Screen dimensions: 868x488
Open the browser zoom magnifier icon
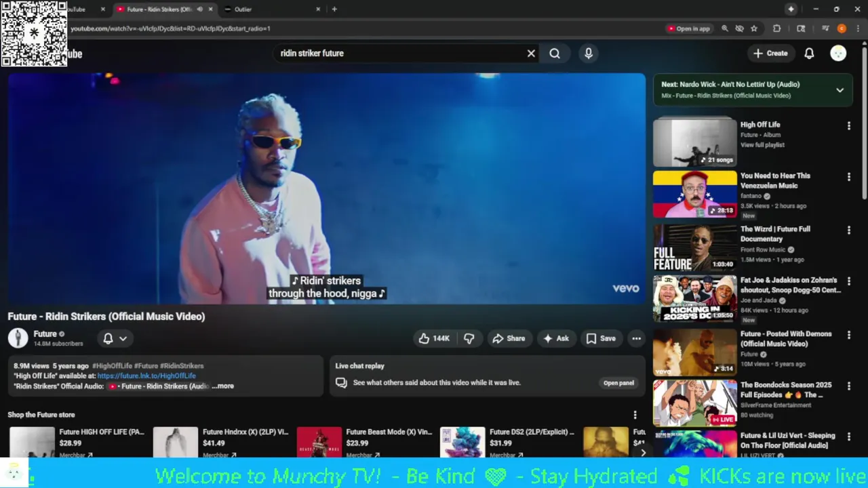725,28
